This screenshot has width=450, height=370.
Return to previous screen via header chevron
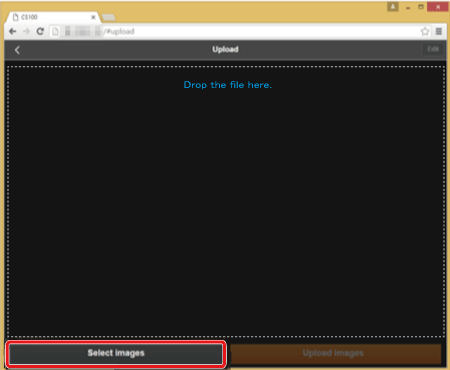click(17, 50)
